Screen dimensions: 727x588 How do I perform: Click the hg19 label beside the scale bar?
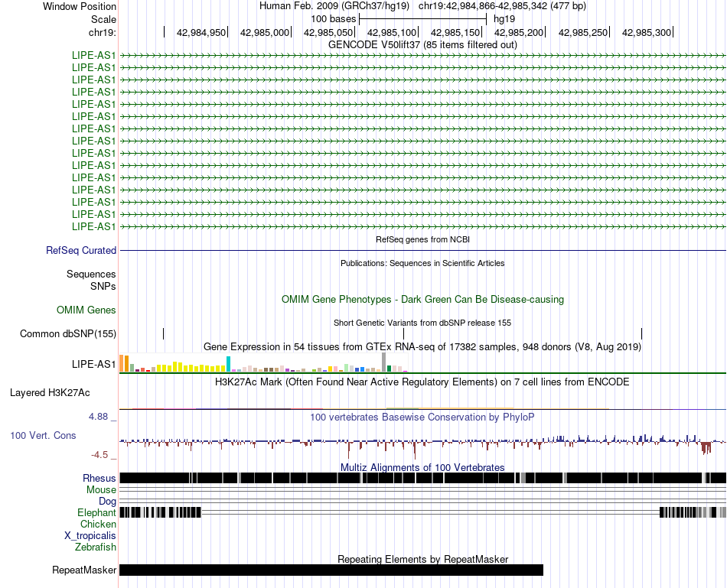[504, 19]
